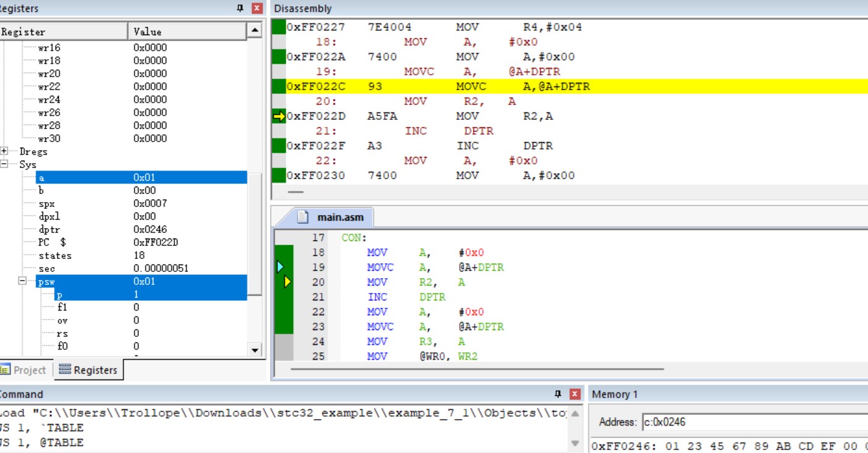Click source line 18 in main.asm
The height and width of the screenshot is (453, 868).
[x=426, y=252]
